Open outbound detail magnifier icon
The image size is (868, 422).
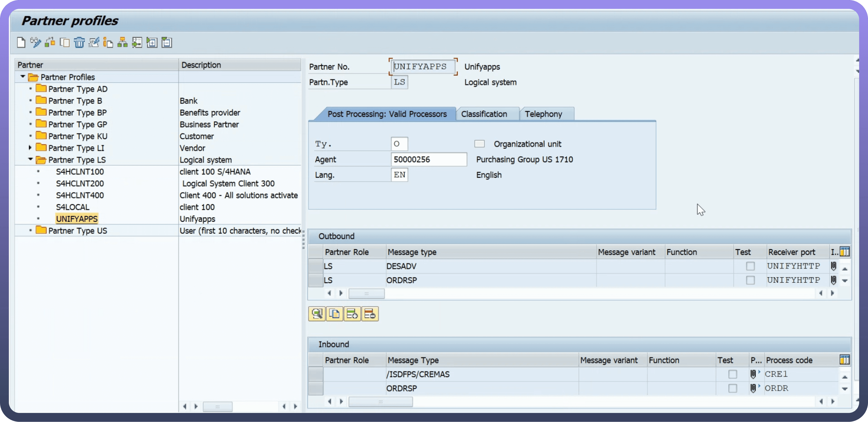point(317,314)
